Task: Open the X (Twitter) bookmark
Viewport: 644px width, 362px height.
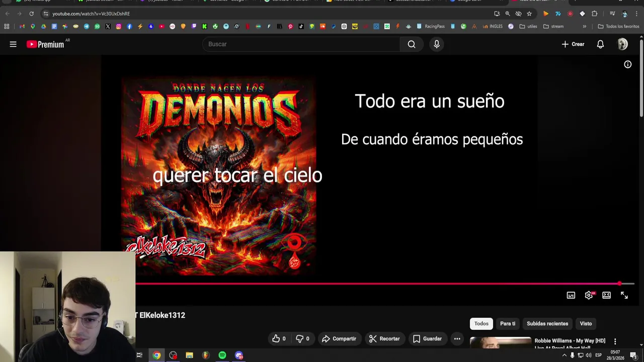Action: click(x=108, y=26)
